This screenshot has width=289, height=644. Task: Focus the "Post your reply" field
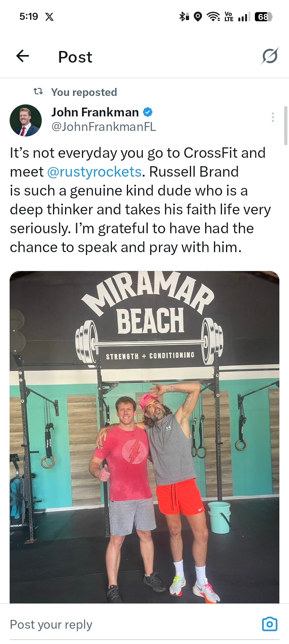coord(120,624)
